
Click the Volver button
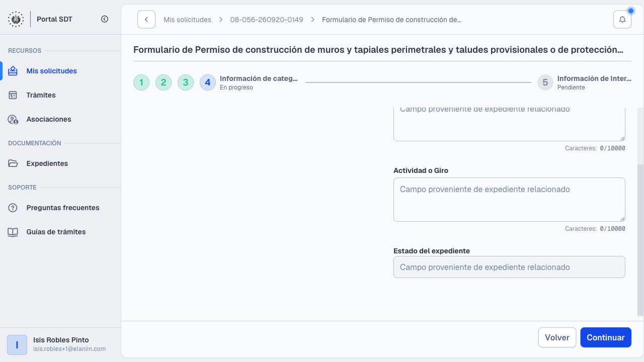(x=557, y=337)
